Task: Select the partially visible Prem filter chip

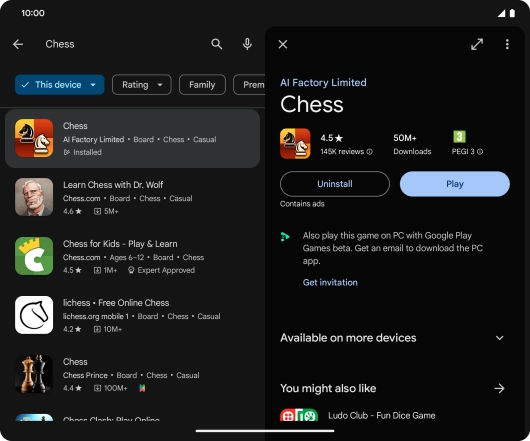Action: 249,85
